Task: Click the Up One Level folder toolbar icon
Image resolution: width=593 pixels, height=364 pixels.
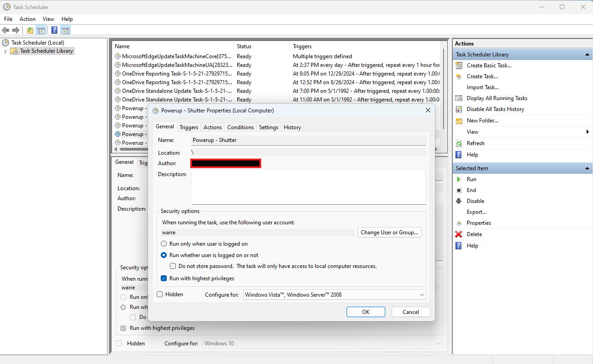Action: [x=30, y=30]
